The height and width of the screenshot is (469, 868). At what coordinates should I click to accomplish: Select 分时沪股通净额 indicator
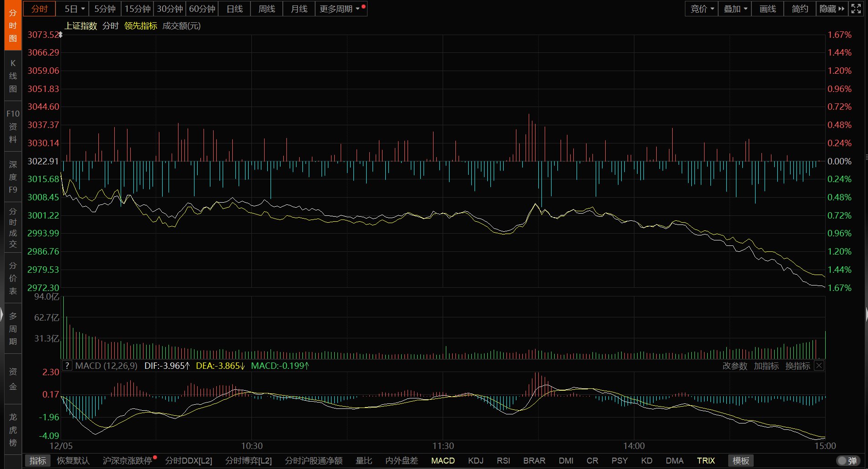[x=314, y=461]
